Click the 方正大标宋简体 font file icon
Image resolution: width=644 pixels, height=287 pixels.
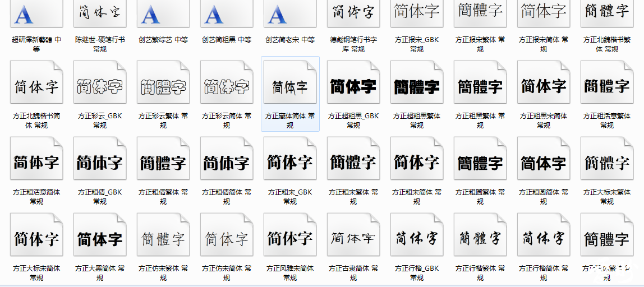(36, 234)
